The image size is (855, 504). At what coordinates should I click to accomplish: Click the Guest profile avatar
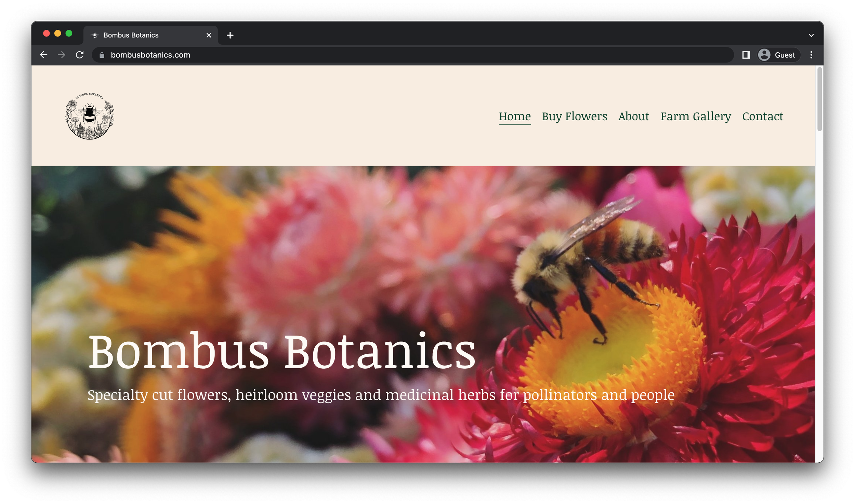click(x=764, y=55)
